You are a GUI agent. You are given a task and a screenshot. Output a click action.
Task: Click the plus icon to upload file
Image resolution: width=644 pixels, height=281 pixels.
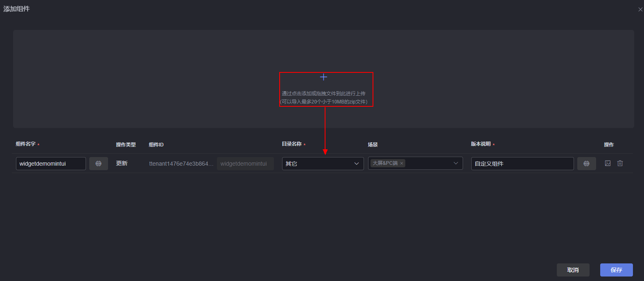coord(323,77)
